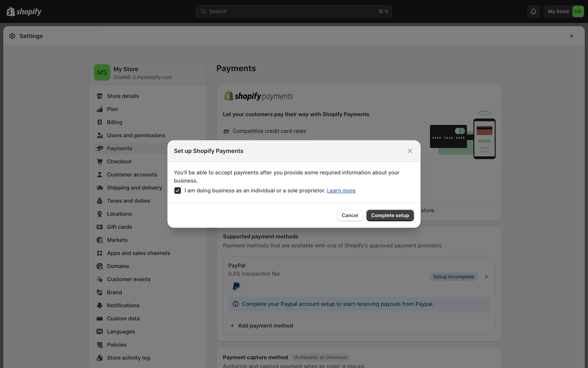Uncheck the individual or sole proprietor checkbox
The width and height of the screenshot is (588, 368).
(x=178, y=190)
